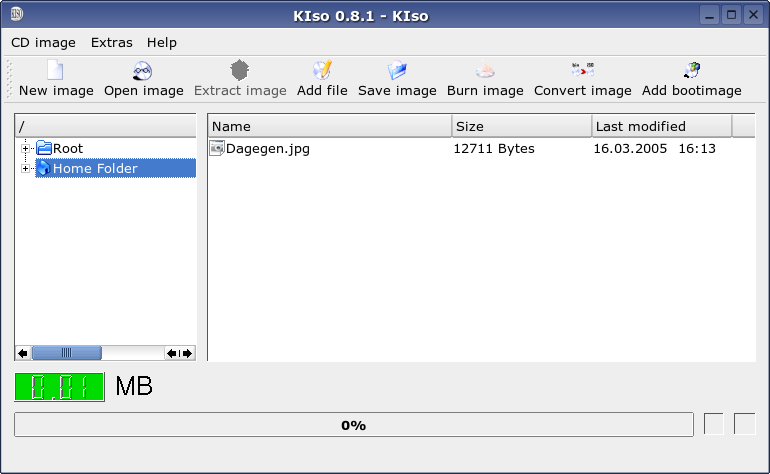Open the Convert image tool
770x474 pixels.
tap(582, 70)
